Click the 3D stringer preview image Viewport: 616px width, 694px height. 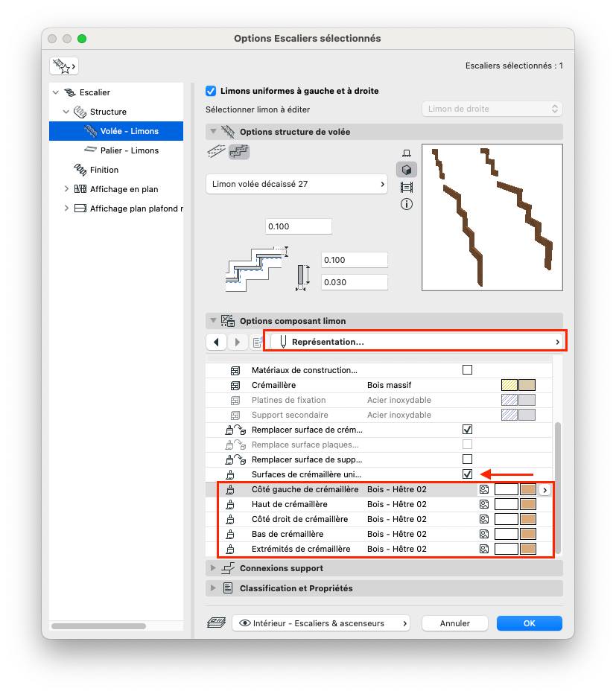[x=492, y=217]
